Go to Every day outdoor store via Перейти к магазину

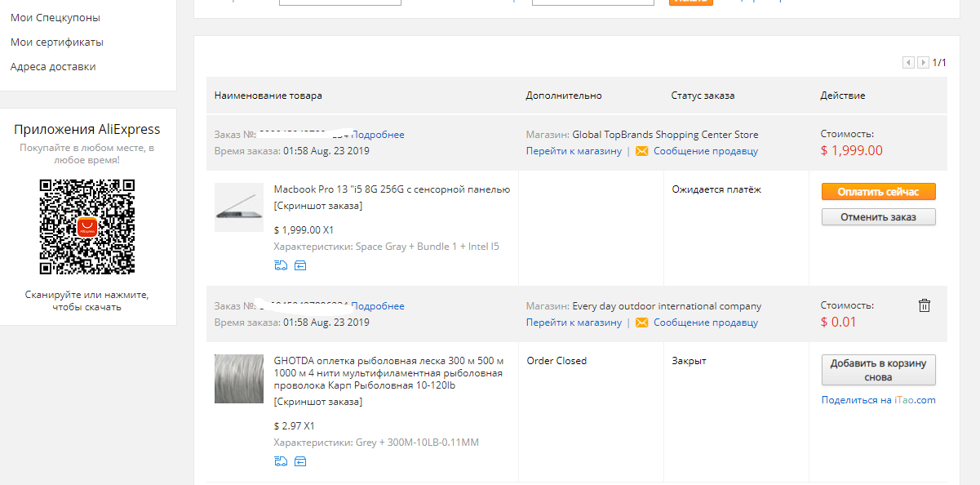coord(574,323)
